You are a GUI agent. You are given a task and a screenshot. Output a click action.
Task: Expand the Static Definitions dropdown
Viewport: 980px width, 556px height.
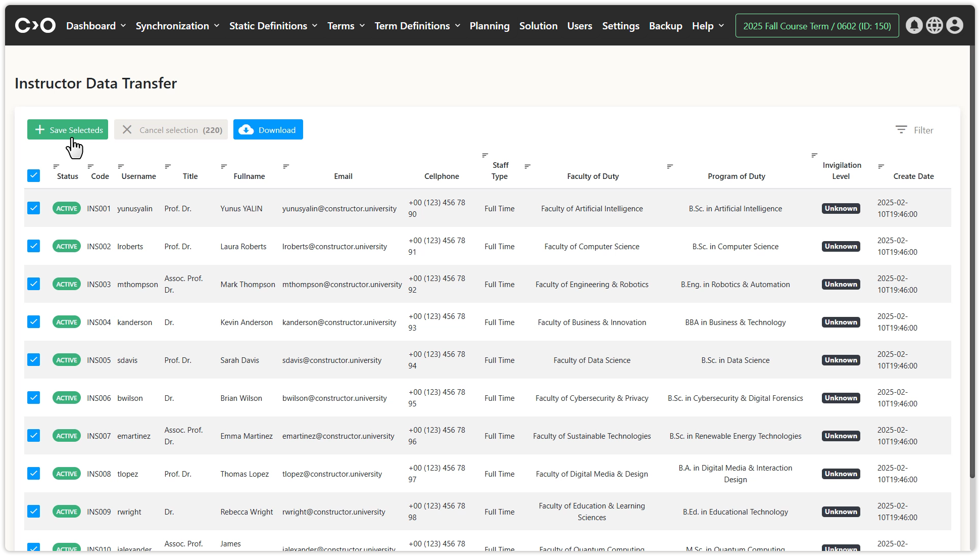tap(273, 26)
